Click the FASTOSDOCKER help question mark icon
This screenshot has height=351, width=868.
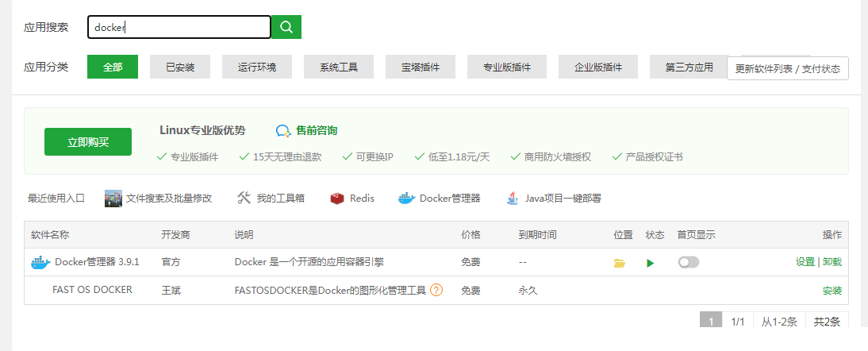(436, 290)
